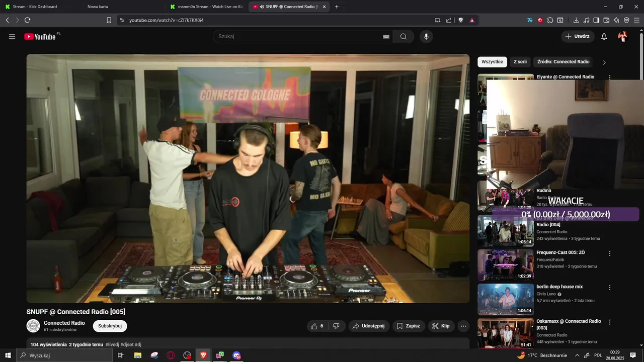Open the media control music-note icon
The height and width of the screenshot is (362, 644).
pyautogui.click(x=586, y=20)
